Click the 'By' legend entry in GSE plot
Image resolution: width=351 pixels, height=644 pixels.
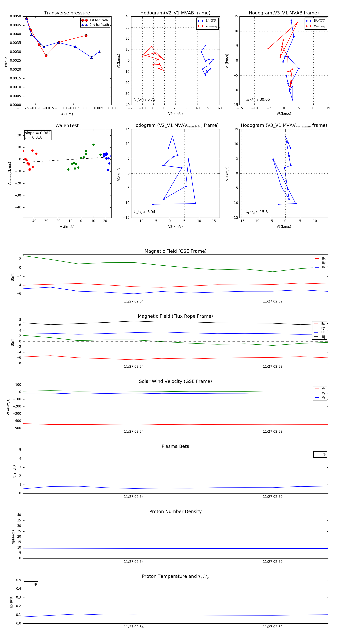320,263
